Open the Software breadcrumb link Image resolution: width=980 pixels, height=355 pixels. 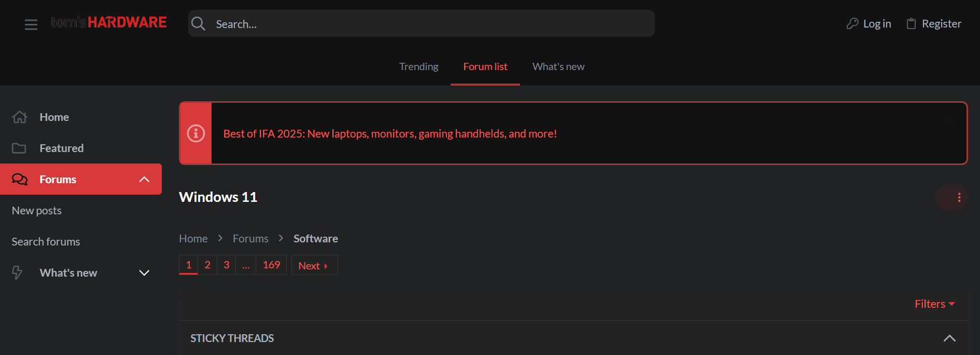(x=315, y=239)
